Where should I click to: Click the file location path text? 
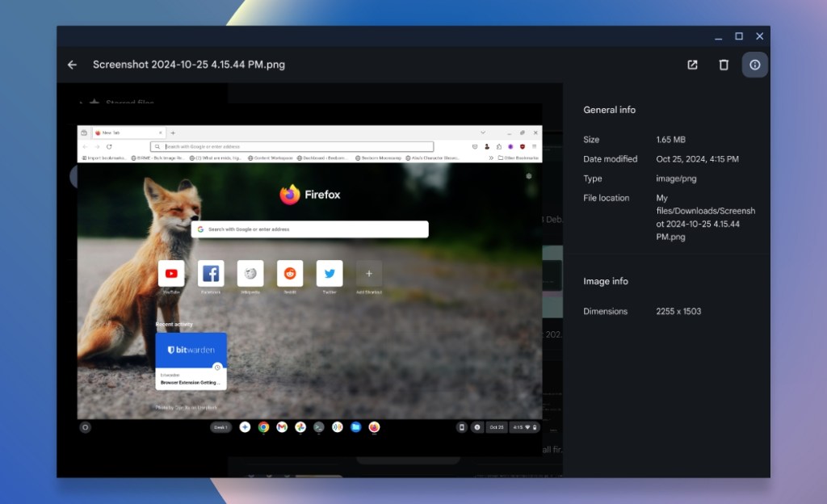coord(705,217)
